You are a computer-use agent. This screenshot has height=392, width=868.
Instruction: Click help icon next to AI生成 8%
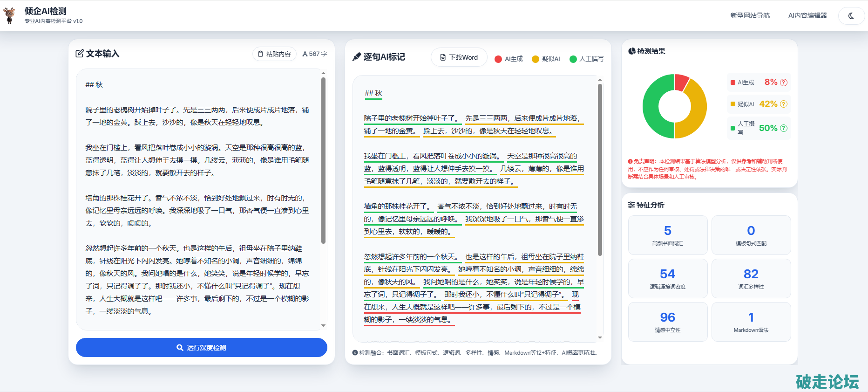(784, 83)
